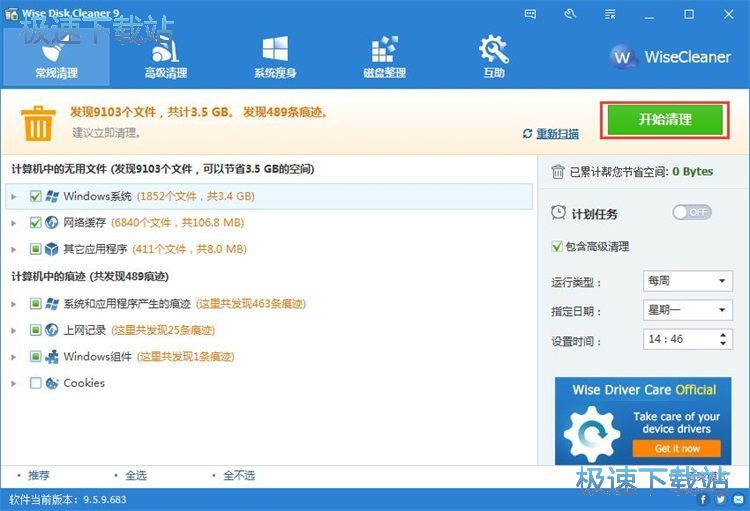Expand 系统和应用程序产生的痕迹 row

tap(14, 304)
